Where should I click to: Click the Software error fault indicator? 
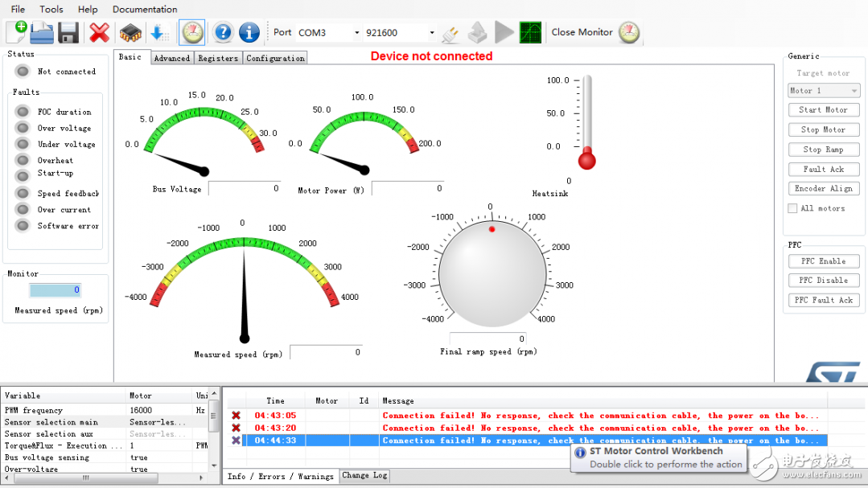point(23,226)
